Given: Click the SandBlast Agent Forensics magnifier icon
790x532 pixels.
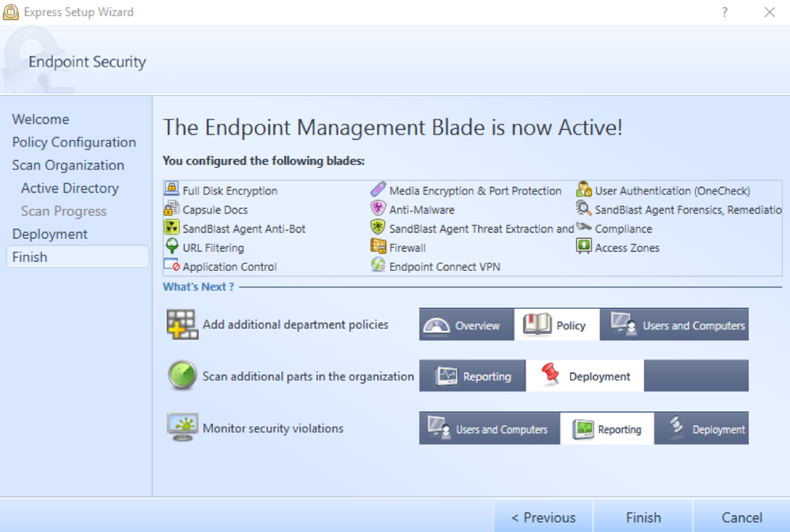Looking at the screenshot, I should click(x=584, y=208).
